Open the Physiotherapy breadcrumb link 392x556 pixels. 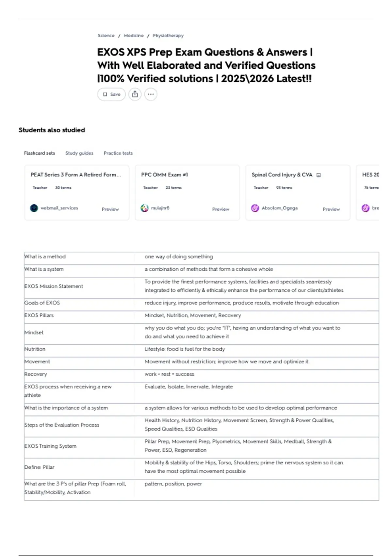168,36
